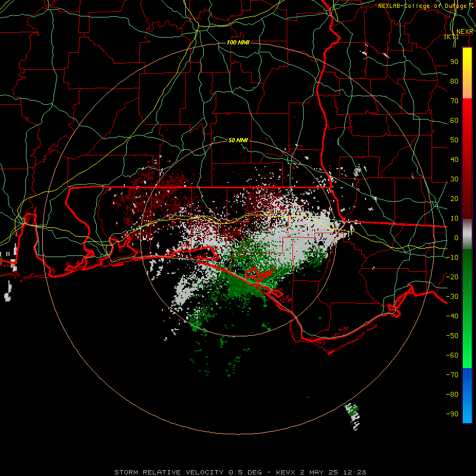Image resolution: width=476 pixels, height=476 pixels.
Task: Click the -90 value on velocity scale
Action: (x=453, y=414)
